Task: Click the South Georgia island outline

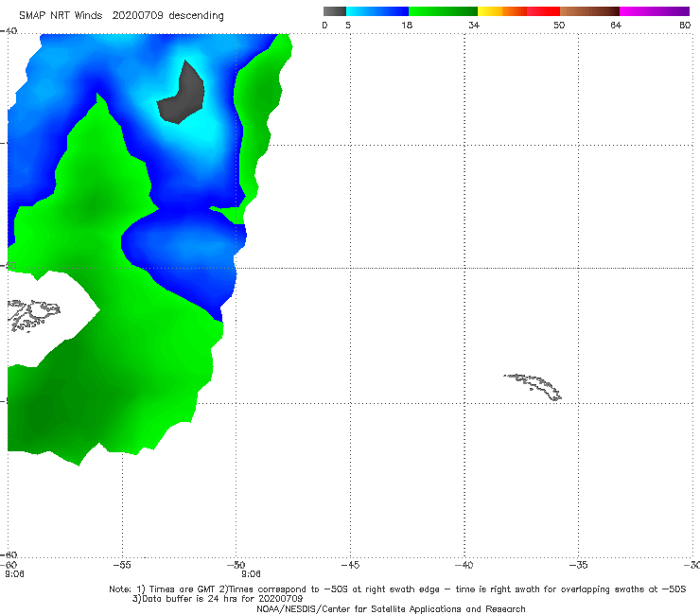Action: pyautogui.click(x=534, y=387)
